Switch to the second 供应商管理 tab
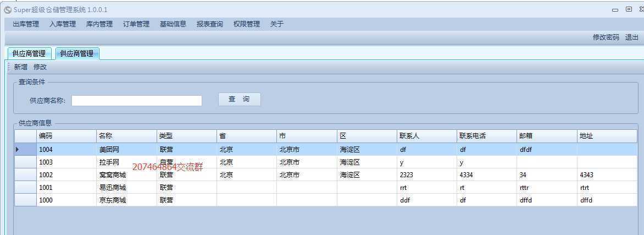 click(x=77, y=53)
